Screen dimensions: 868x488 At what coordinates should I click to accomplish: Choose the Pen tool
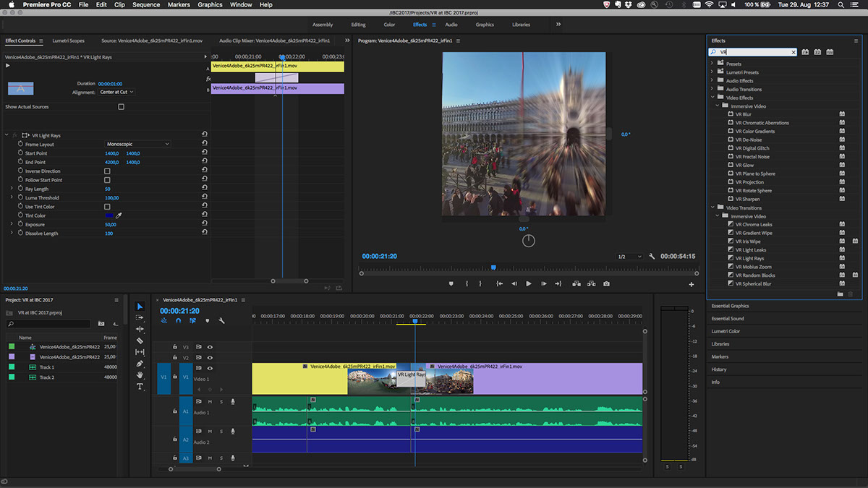[x=140, y=364]
